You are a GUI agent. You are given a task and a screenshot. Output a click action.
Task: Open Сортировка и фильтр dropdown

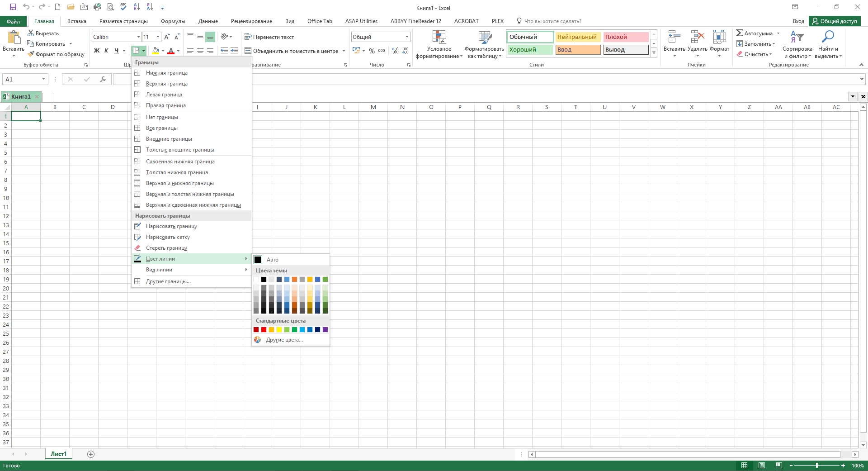click(797, 44)
